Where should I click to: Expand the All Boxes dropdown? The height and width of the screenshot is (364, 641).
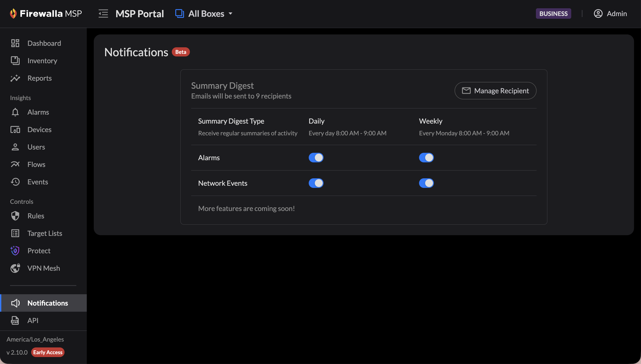click(x=204, y=14)
